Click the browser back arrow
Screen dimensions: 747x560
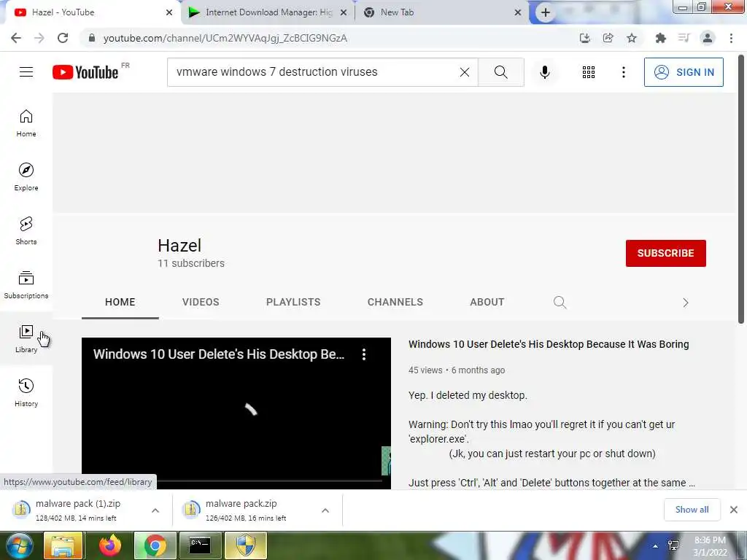[16, 38]
